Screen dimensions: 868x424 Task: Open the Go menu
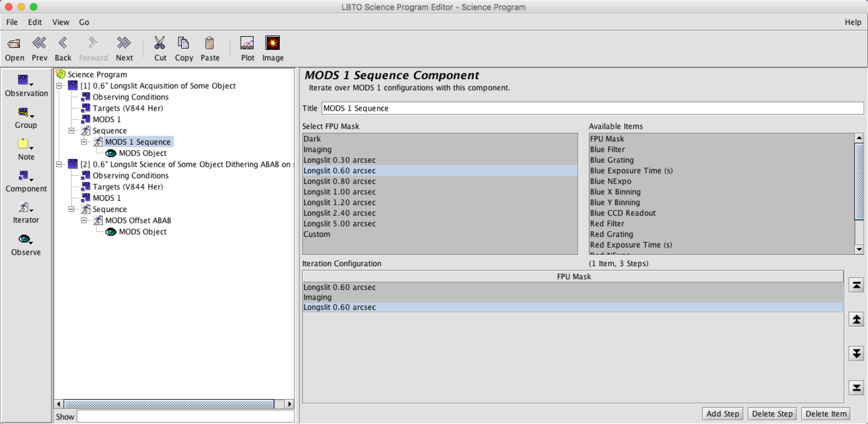click(84, 22)
